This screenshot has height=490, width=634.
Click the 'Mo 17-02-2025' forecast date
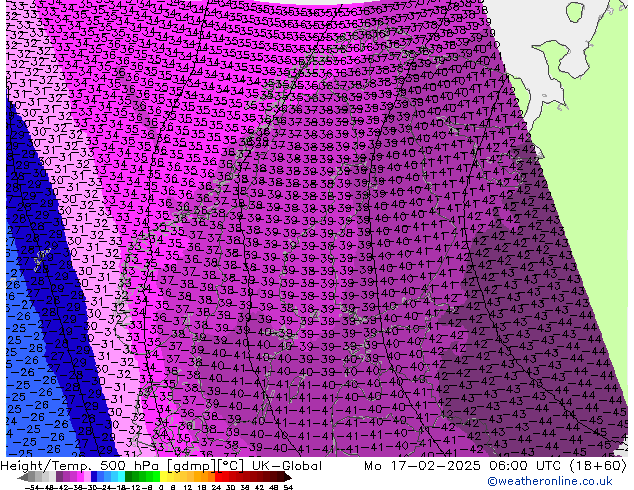[423, 466]
